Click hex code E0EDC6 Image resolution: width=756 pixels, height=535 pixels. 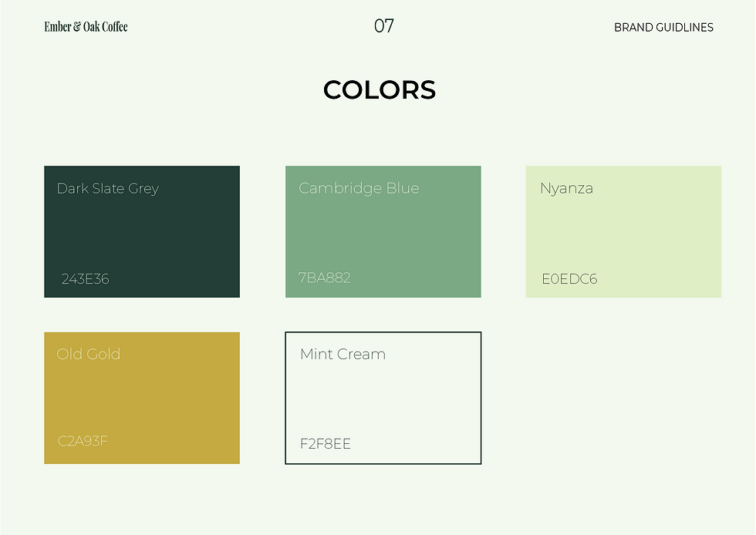click(569, 278)
